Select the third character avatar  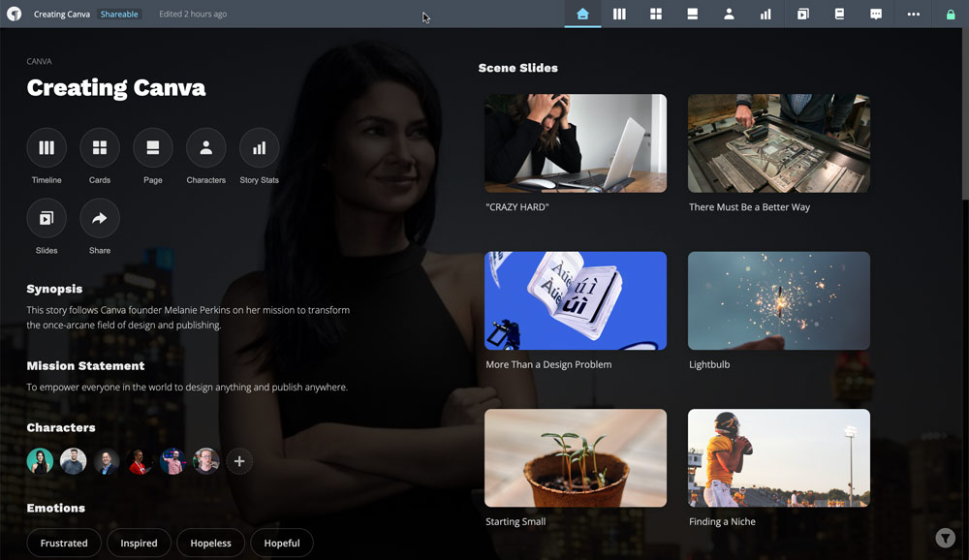107,461
